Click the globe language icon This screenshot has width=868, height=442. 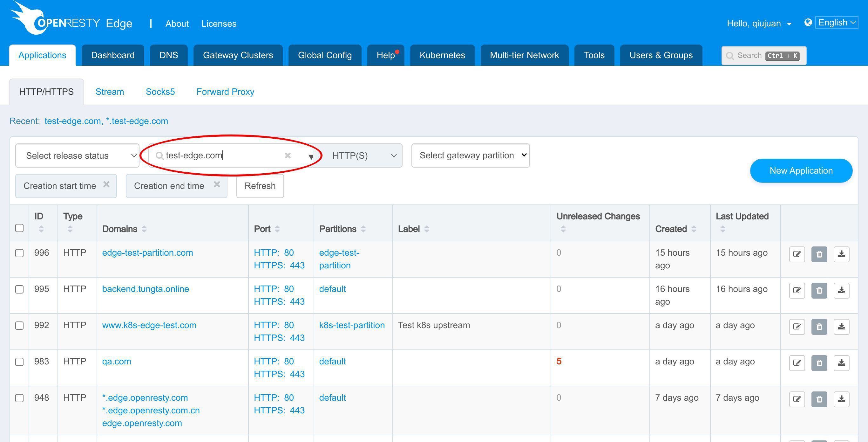point(808,22)
